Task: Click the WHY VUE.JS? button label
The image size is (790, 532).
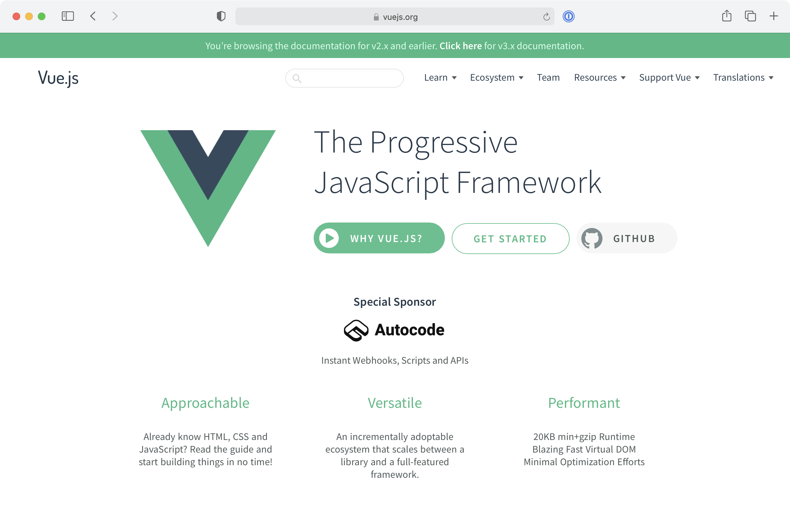Action: click(386, 239)
